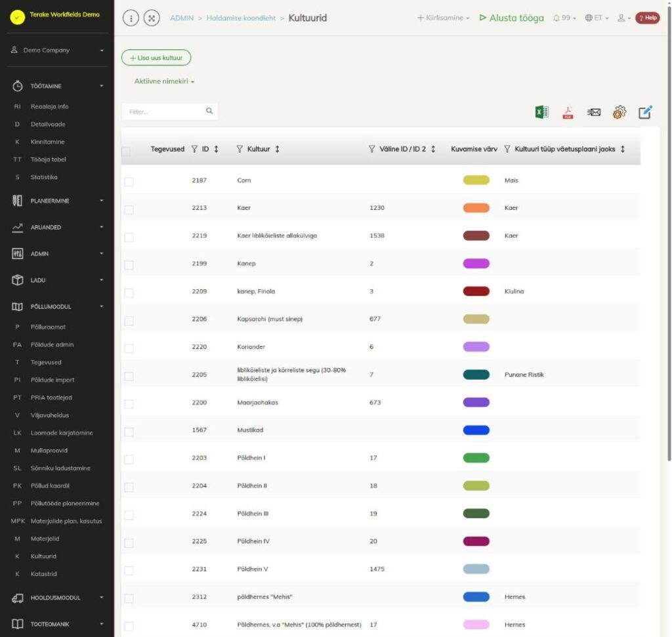Send the list by email icon

[593, 112]
